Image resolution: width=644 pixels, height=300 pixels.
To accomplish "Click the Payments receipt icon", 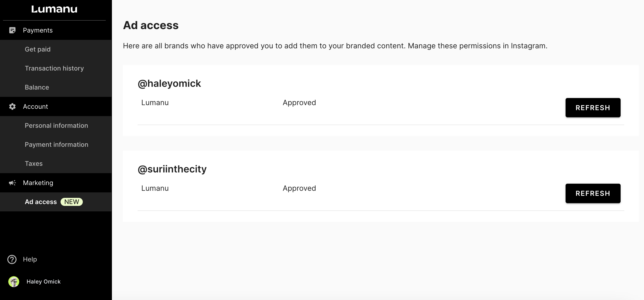I will click(x=12, y=30).
